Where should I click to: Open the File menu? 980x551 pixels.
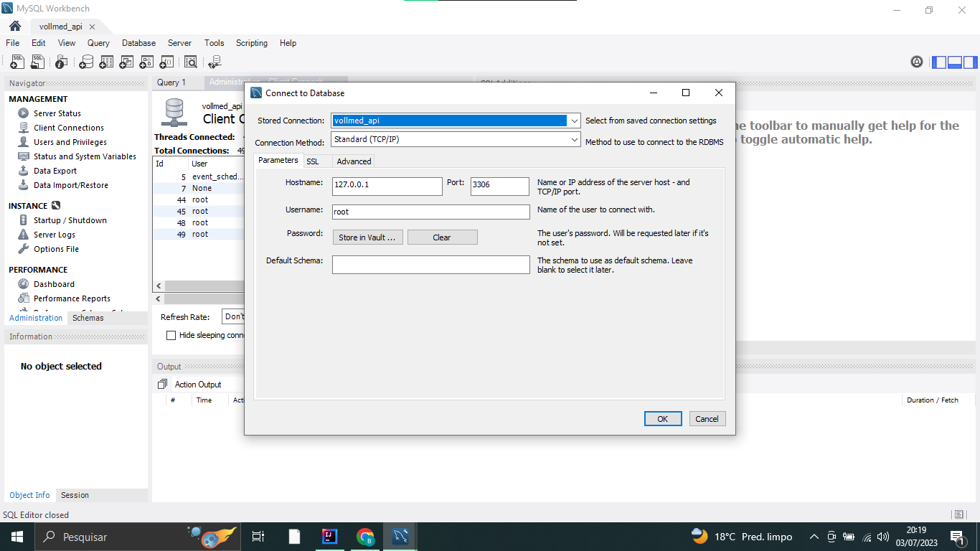click(x=13, y=43)
